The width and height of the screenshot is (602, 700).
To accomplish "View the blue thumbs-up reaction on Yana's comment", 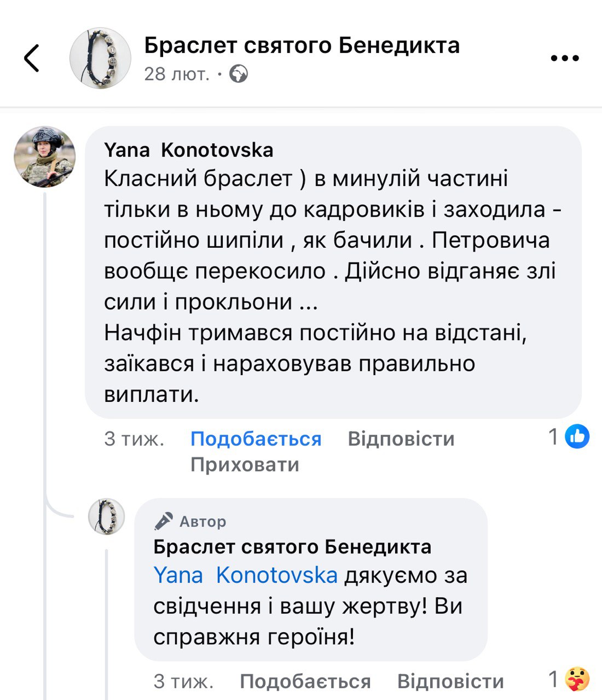I will click(x=577, y=436).
